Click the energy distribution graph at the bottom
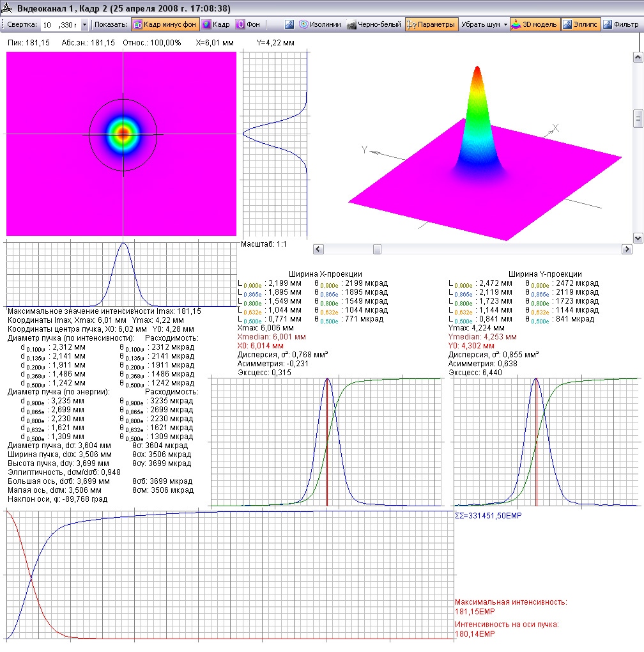The height and width of the screenshot is (652, 644). (x=231, y=575)
